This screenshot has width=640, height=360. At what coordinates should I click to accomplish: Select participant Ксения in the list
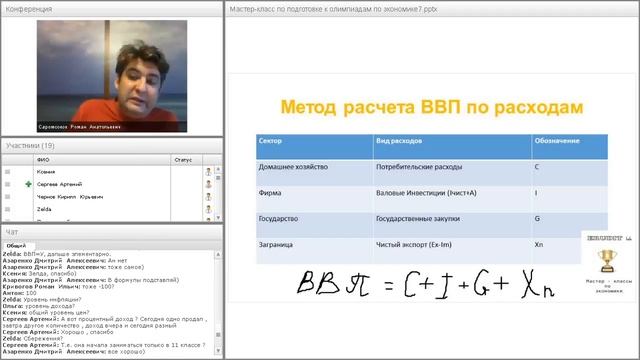(46, 172)
